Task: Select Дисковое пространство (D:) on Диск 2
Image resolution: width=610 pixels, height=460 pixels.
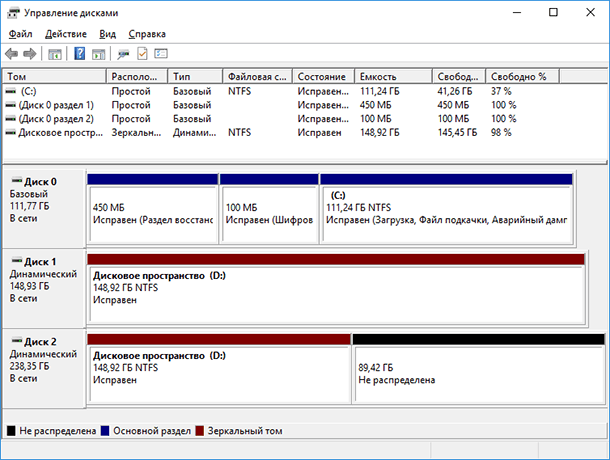Action: pyautogui.click(x=219, y=369)
